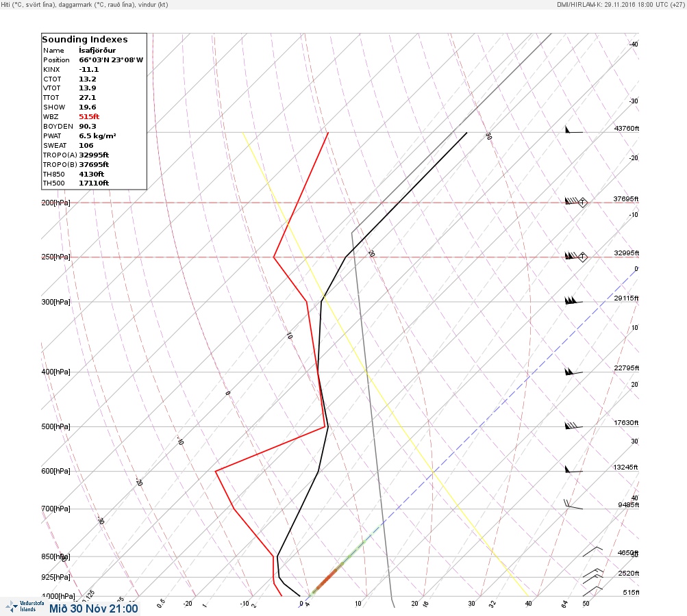Image resolution: width=687 pixels, height=616 pixels.
Task: Select the 22795ft height label
Action: click(627, 368)
